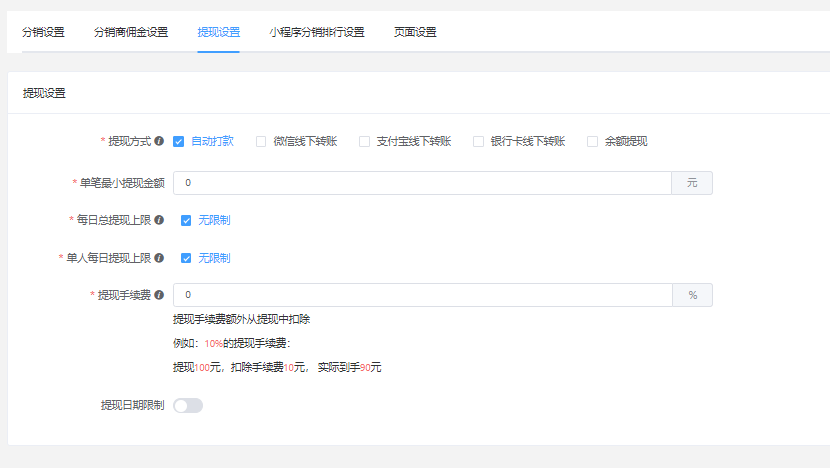
Task: Click the 元 unit suffix
Action: pyautogui.click(x=692, y=183)
